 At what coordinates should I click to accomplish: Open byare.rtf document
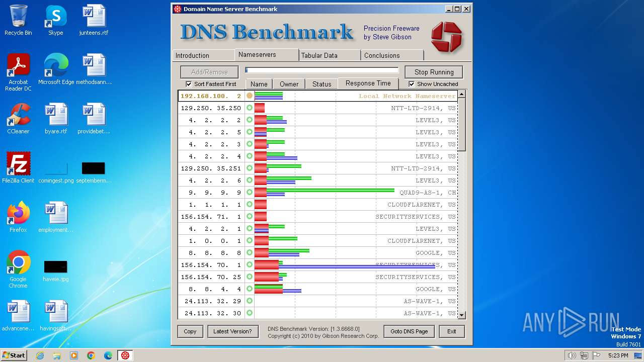pyautogui.click(x=56, y=119)
